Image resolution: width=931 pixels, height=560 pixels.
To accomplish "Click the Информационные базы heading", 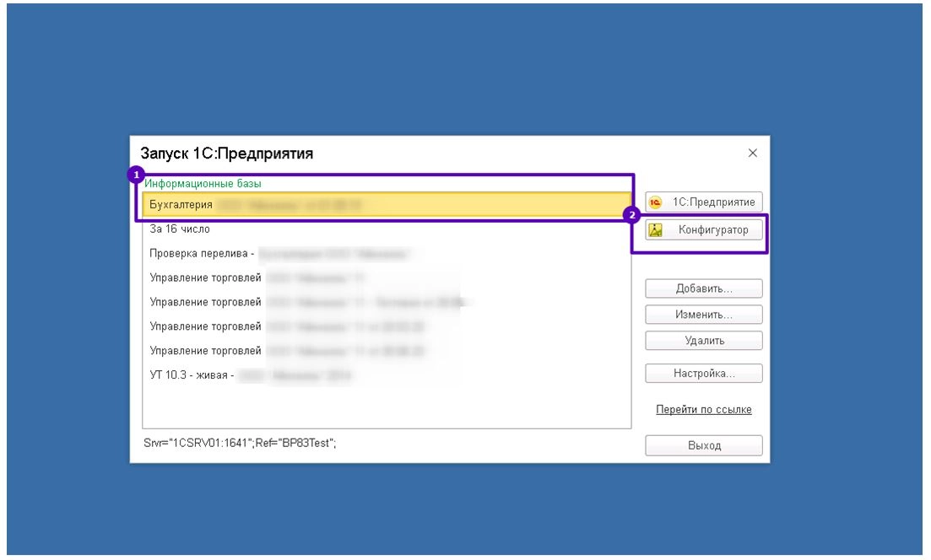I will (x=203, y=184).
